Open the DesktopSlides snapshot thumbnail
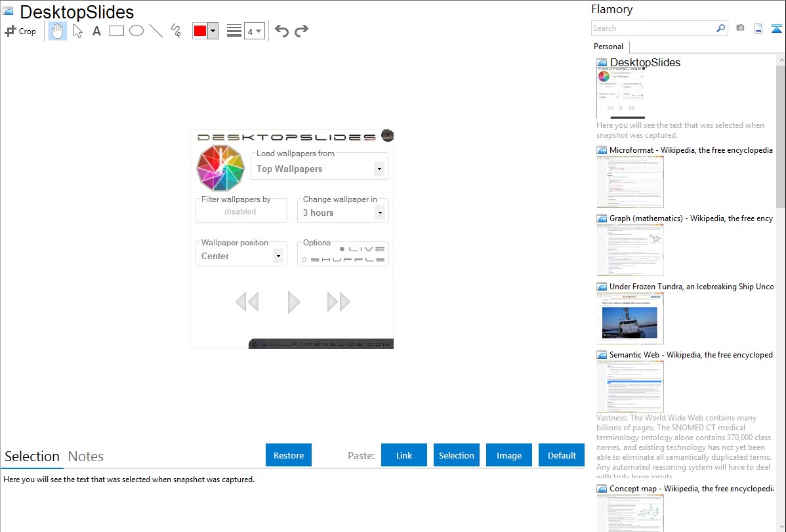The height and width of the screenshot is (532, 786). (x=621, y=93)
